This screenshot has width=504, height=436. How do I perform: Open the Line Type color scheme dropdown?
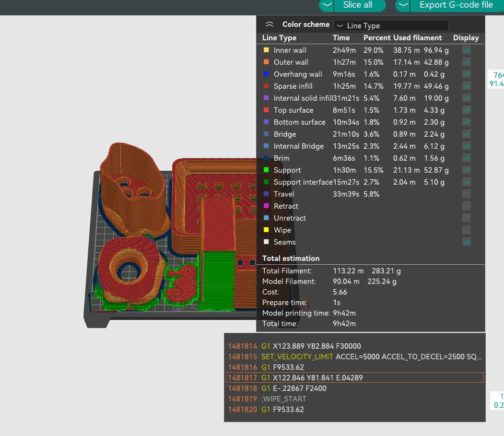click(391, 26)
